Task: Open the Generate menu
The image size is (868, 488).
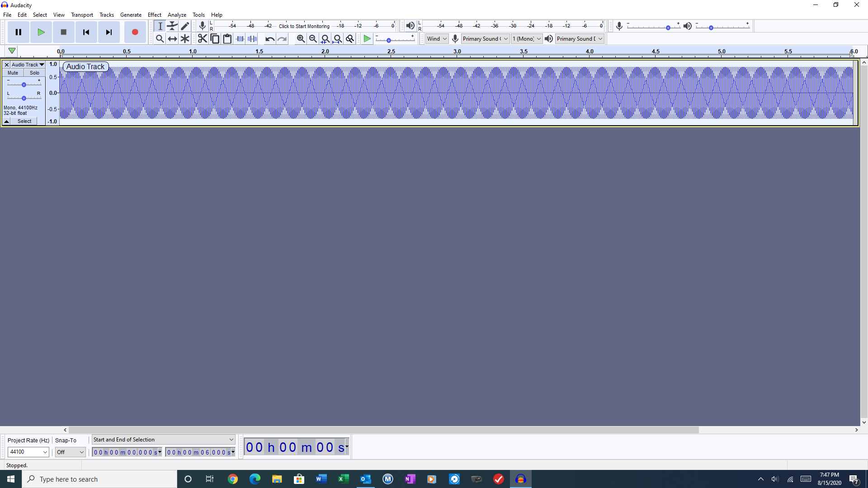Action: point(131,15)
